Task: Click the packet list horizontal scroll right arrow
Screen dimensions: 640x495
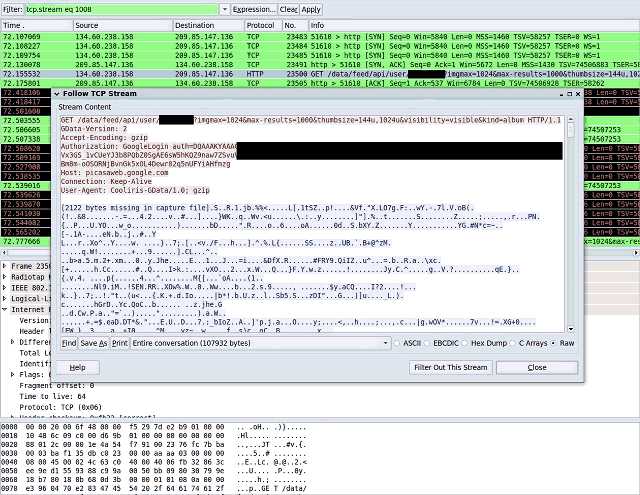Action: pyautogui.click(x=636, y=253)
